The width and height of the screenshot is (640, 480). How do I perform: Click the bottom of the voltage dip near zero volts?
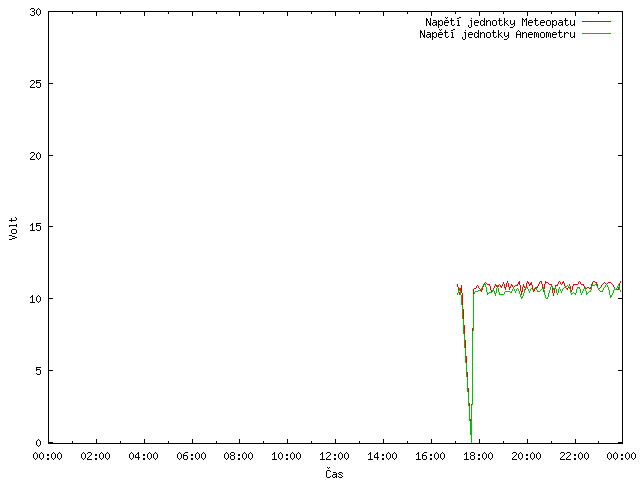click(471, 440)
